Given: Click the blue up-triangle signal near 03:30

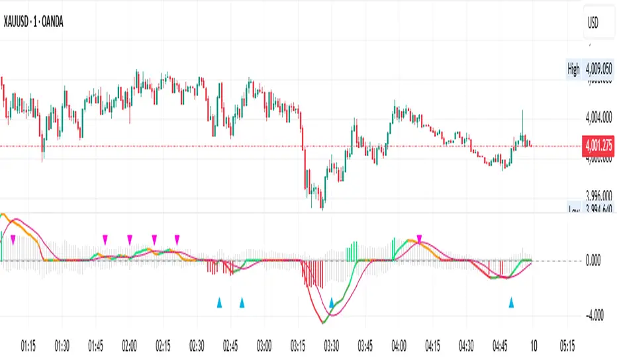Looking at the screenshot, I should point(332,302).
